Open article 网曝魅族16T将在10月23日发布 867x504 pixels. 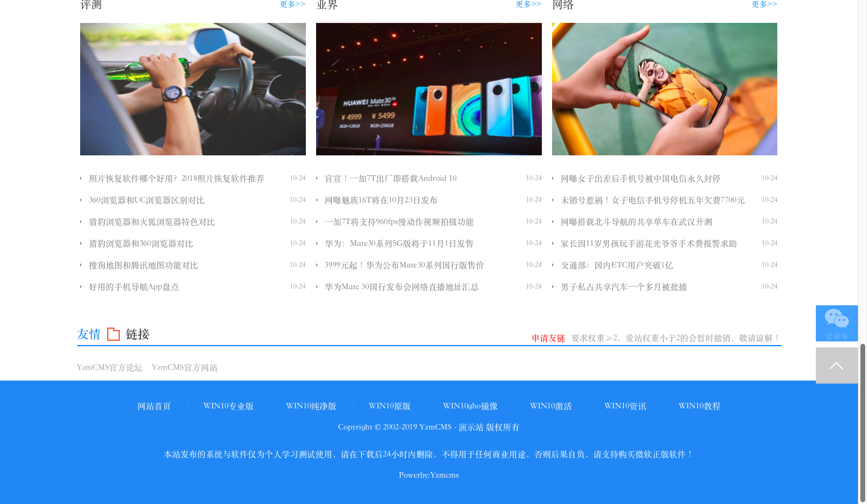tap(381, 201)
